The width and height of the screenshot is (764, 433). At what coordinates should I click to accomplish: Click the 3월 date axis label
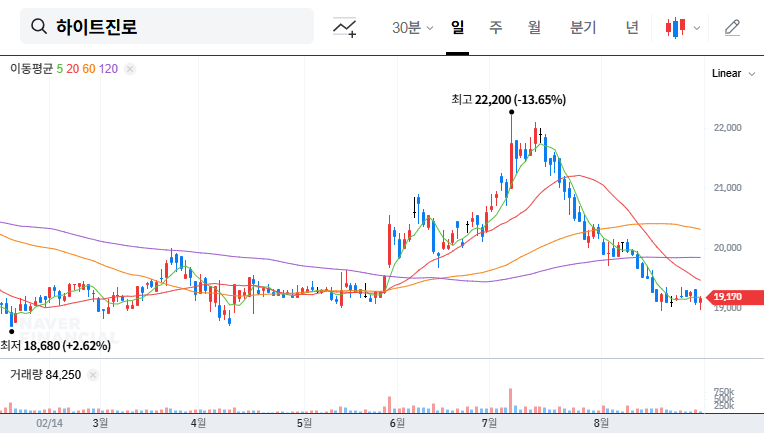point(100,423)
